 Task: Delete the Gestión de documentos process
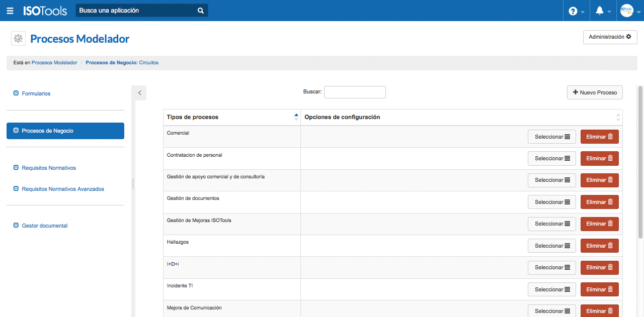coord(599,202)
